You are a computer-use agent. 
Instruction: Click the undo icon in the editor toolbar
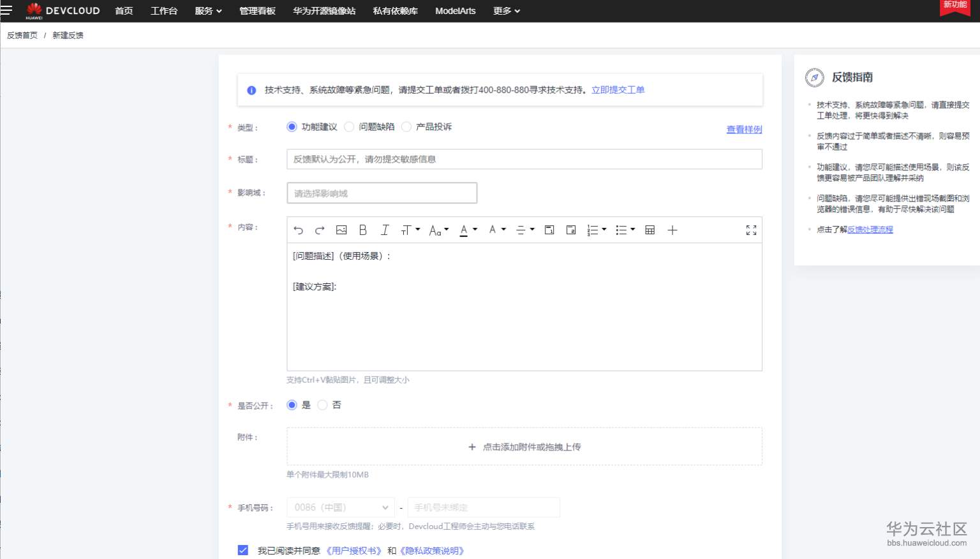[x=298, y=230]
